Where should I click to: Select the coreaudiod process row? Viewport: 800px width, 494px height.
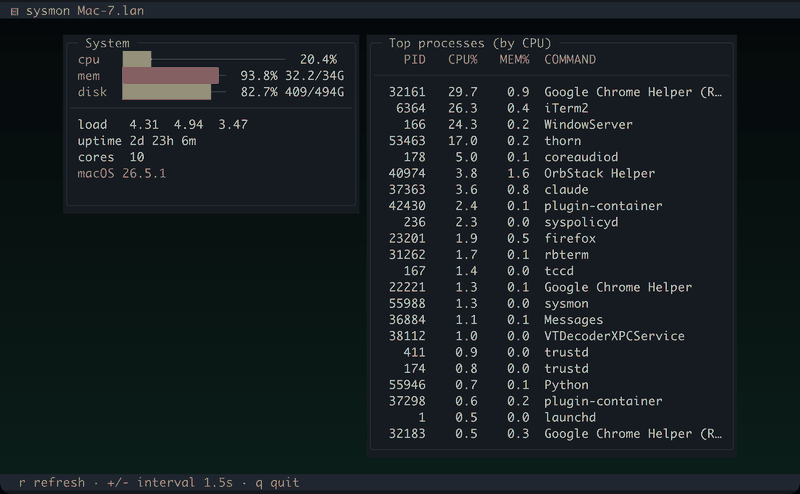[x=552, y=157]
